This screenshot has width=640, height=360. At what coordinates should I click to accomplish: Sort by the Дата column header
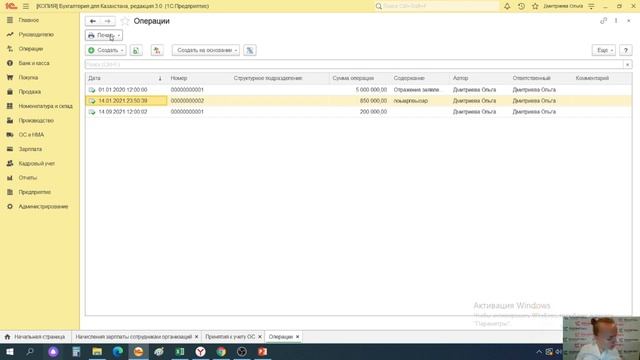click(125, 78)
